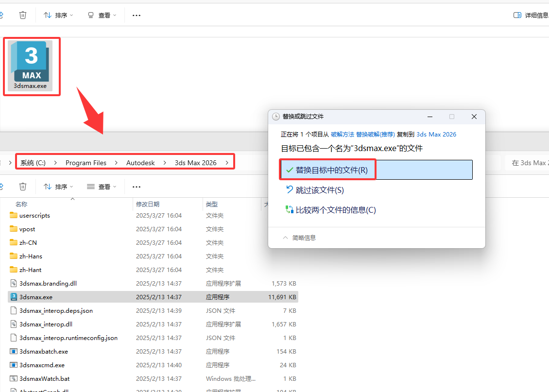This screenshot has height=392, width=549.
Task: Collapse the 简略信息 details expander
Action: coord(299,238)
